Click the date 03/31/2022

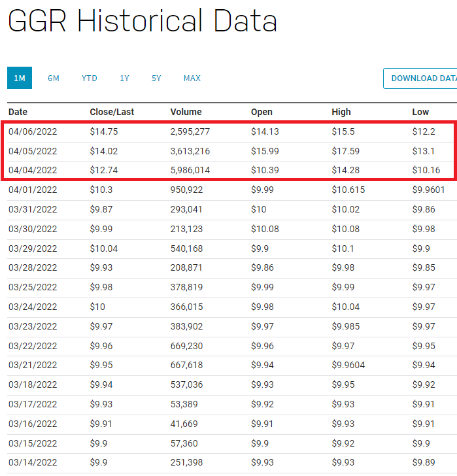[33, 209]
